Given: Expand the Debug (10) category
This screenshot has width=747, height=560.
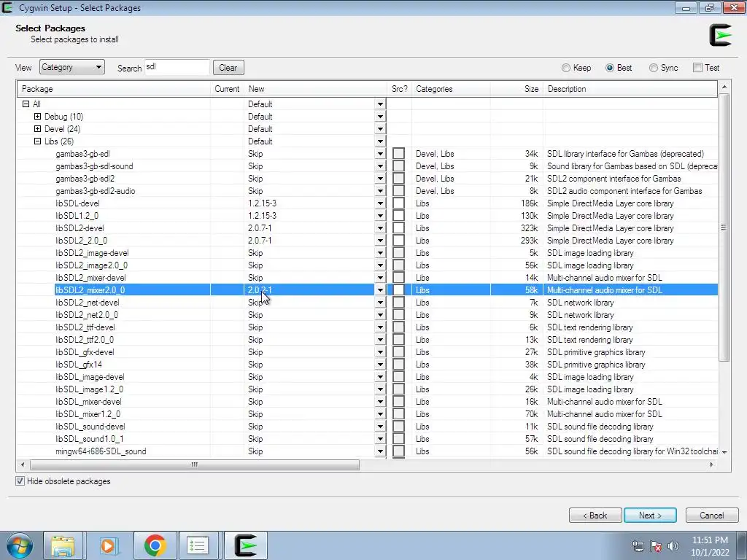Looking at the screenshot, I should pos(37,116).
